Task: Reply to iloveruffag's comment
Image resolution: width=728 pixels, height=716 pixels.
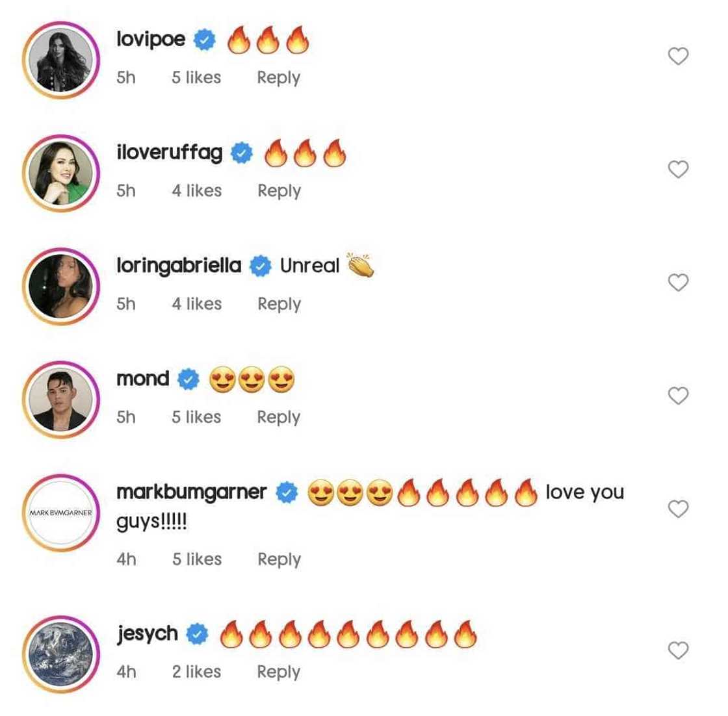Action: (x=278, y=190)
